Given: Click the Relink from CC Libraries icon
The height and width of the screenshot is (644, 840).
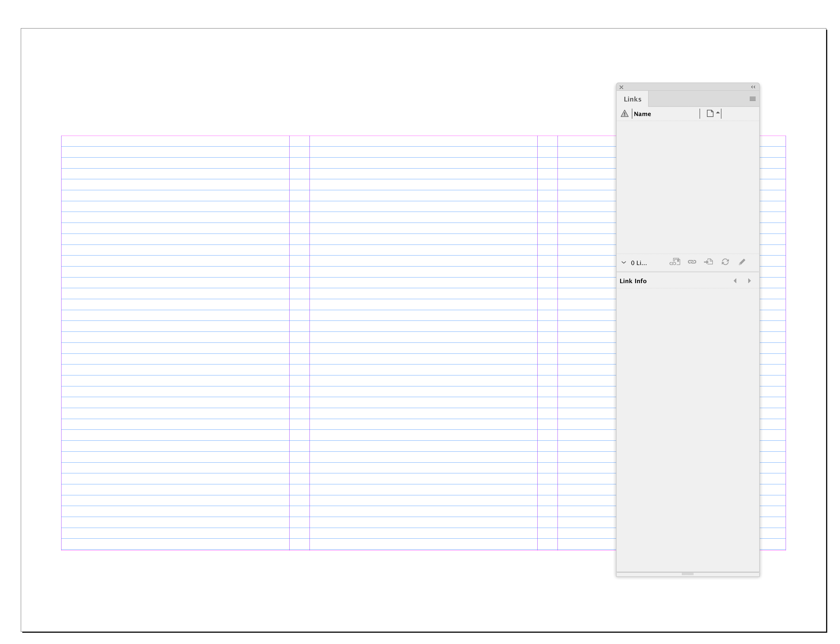Looking at the screenshot, I should (x=674, y=262).
